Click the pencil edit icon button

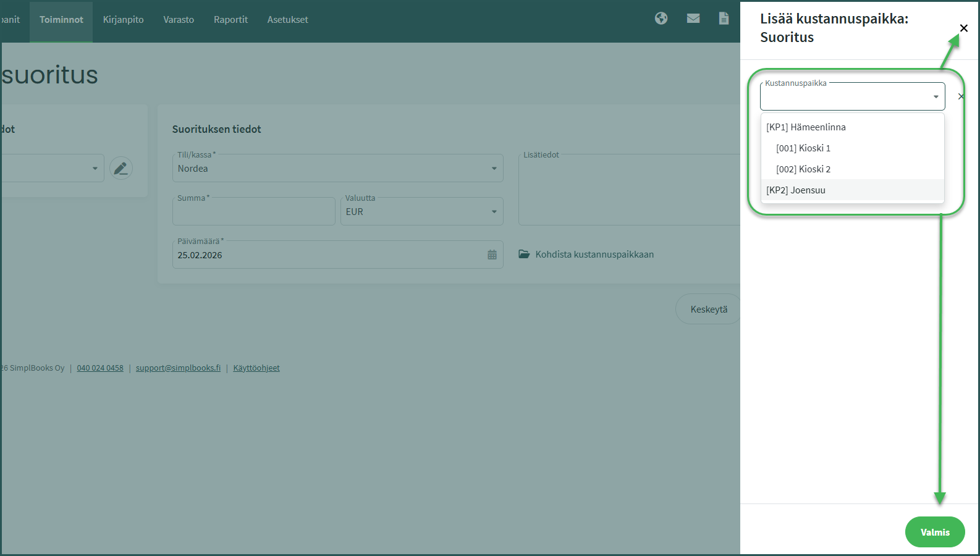click(121, 168)
